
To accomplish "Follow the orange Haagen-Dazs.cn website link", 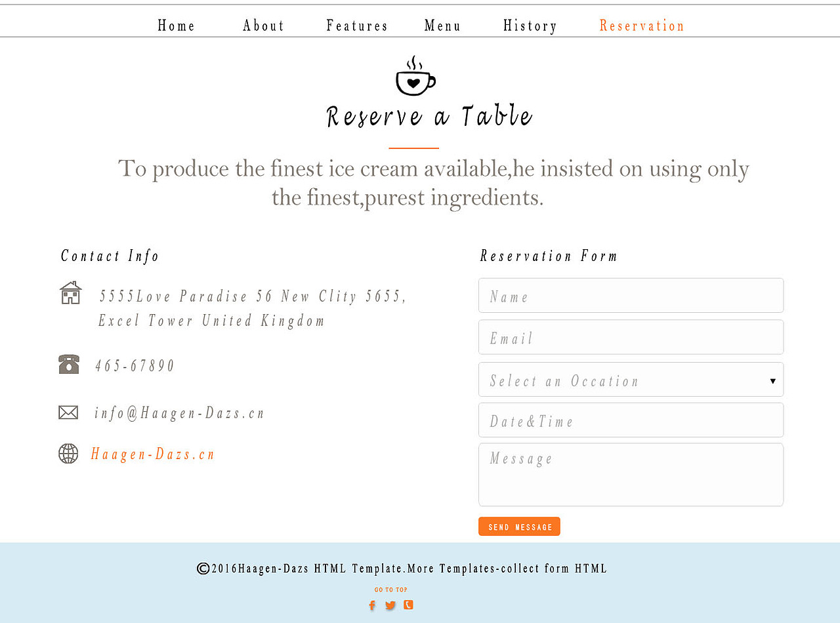I will coord(154,454).
